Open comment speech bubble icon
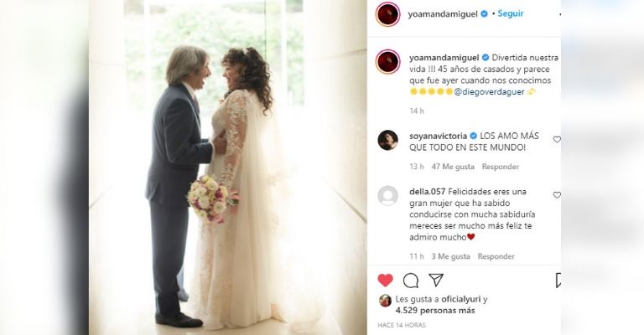The height and width of the screenshot is (335, 644). pos(410,281)
